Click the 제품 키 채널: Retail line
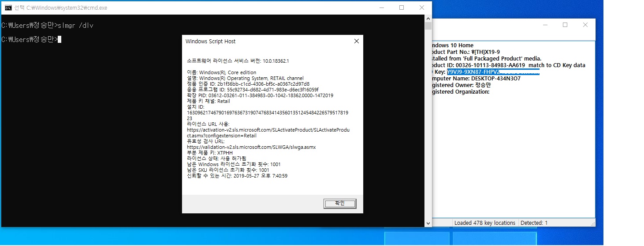Viewport: 644px width, 246px height. [208, 101]
